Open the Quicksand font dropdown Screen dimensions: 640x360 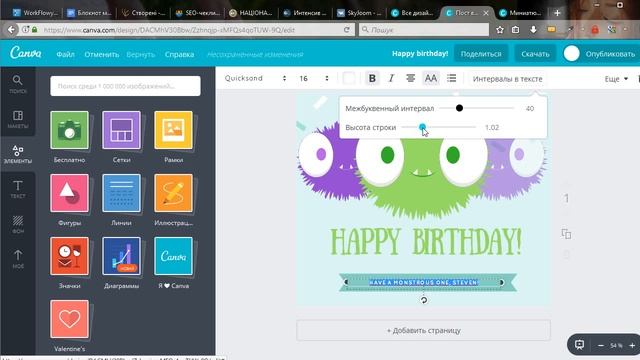click(x=255, y=78)
